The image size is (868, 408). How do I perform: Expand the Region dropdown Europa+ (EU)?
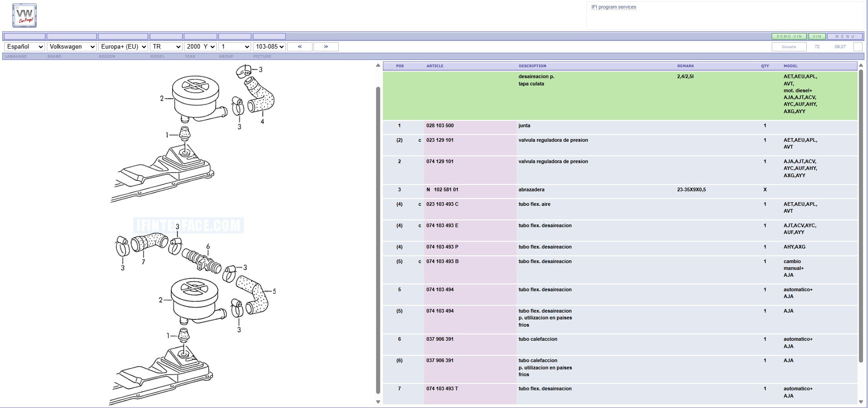[x=123, y=47]
